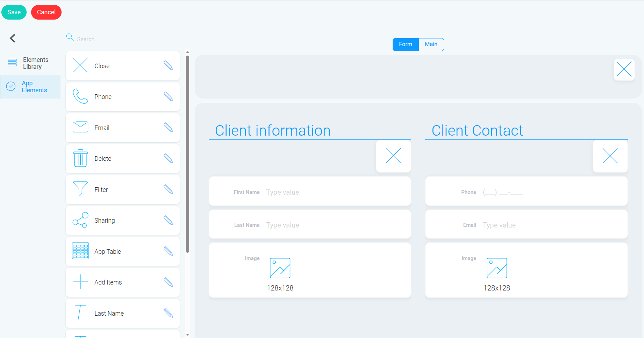Screen dimensions: 644x338
Task: Click the element list scrollbar down arrow
Action: 188,335
